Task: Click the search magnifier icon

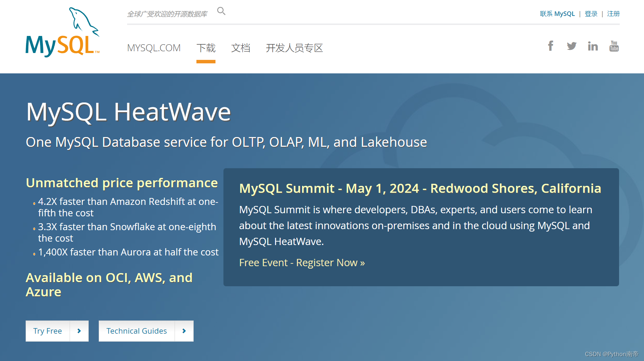Action: [x=221, y=11]
